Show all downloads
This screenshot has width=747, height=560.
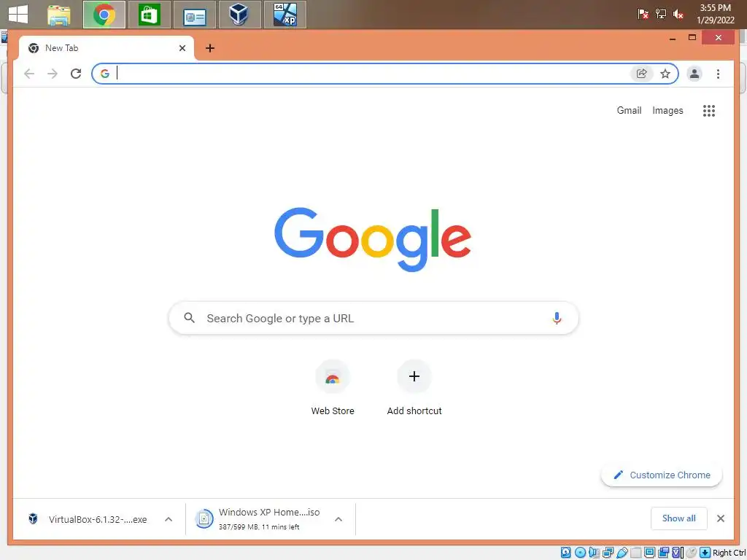click(679, 518)
